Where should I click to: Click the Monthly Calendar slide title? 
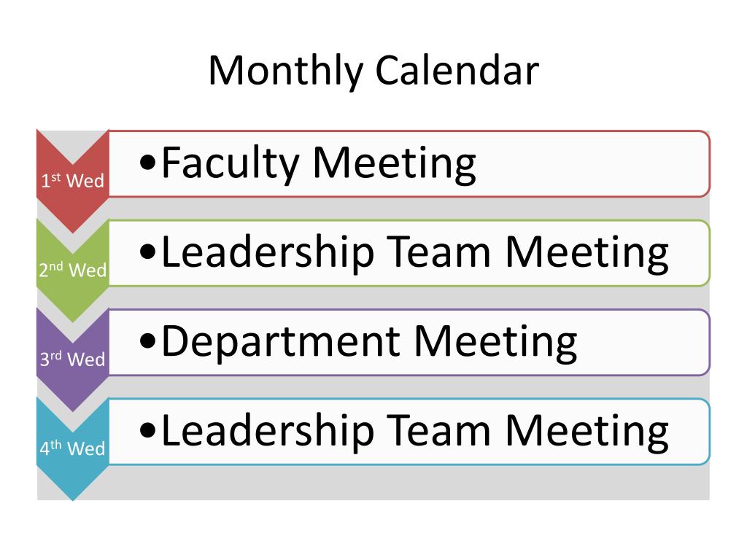point(373,71)
